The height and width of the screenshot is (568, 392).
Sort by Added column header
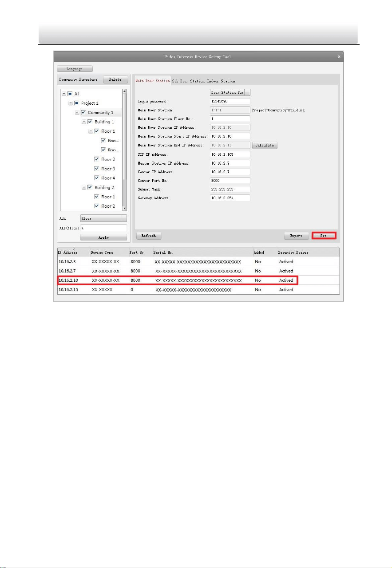point(264,252)
